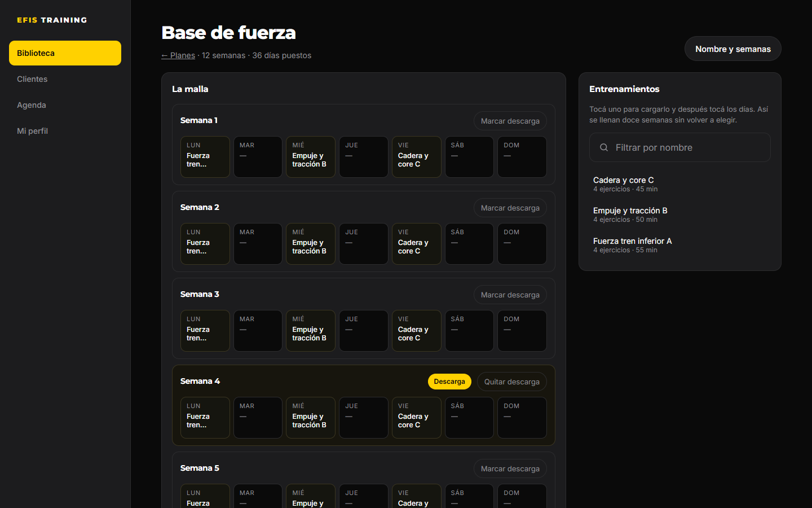Click Semana 2 Sunday empty cell
The height and width of the screenshot is (508, 812).
point(522,244)
